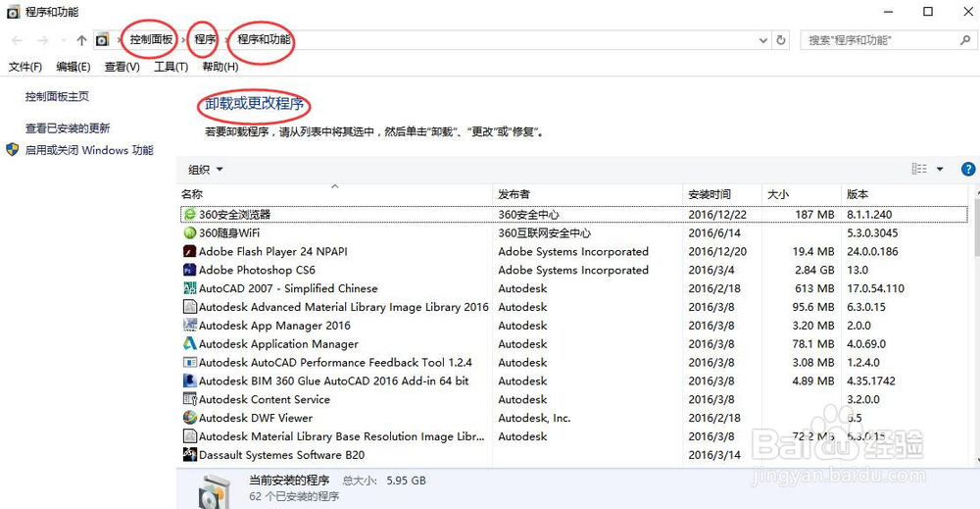Open the recent locations dropdown arrow
The width and height of the screenshot is (980, 509).
coord(64,40)
